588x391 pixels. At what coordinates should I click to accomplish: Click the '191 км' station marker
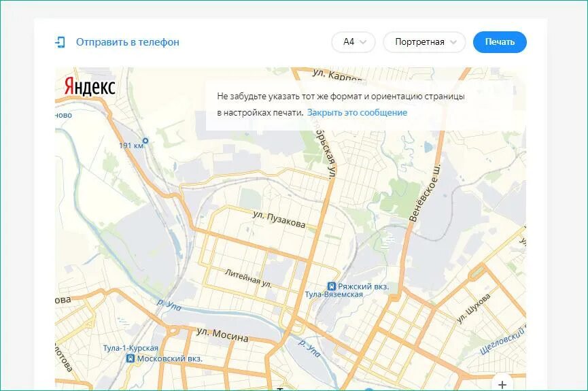(x=145, y=141)
